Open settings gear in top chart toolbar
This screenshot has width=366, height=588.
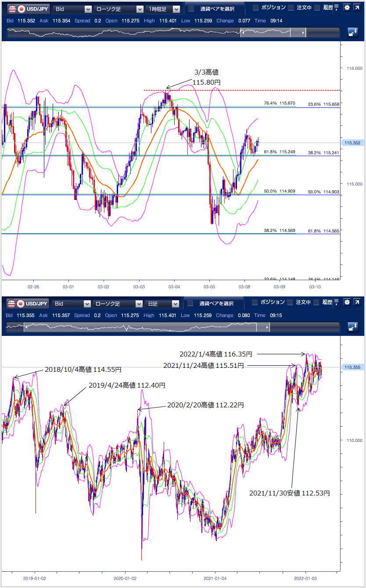pyautogui.click(x=347, y=8)
